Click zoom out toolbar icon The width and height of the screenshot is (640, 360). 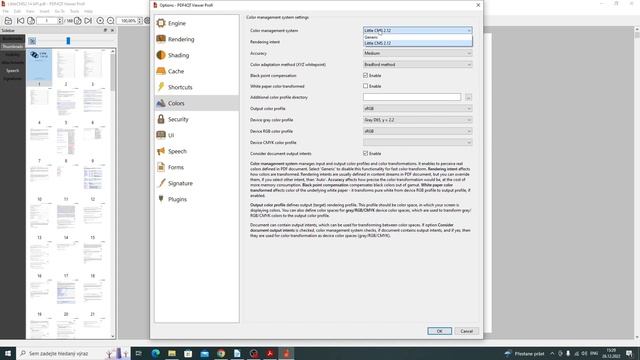click(111, 20)
